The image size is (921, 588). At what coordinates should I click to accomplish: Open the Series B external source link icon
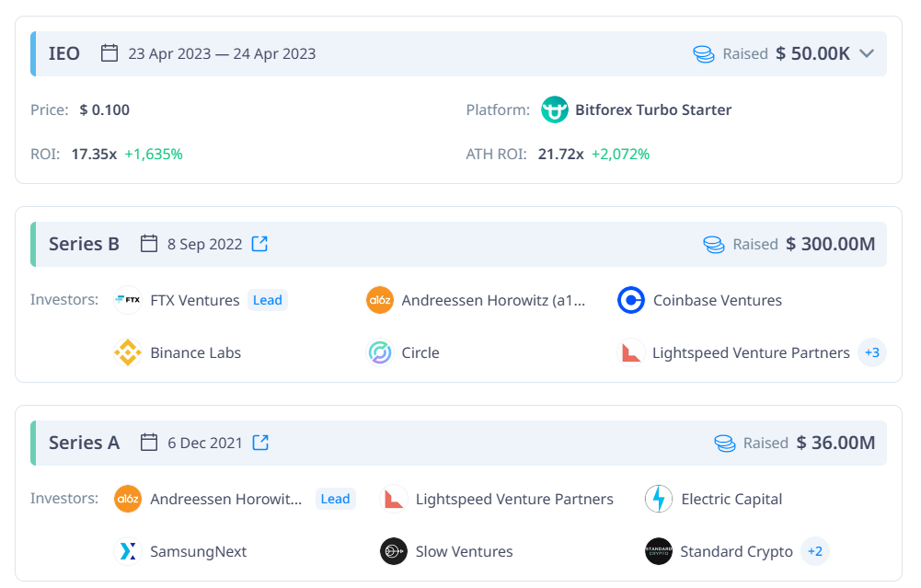click(x=259, y=244)
